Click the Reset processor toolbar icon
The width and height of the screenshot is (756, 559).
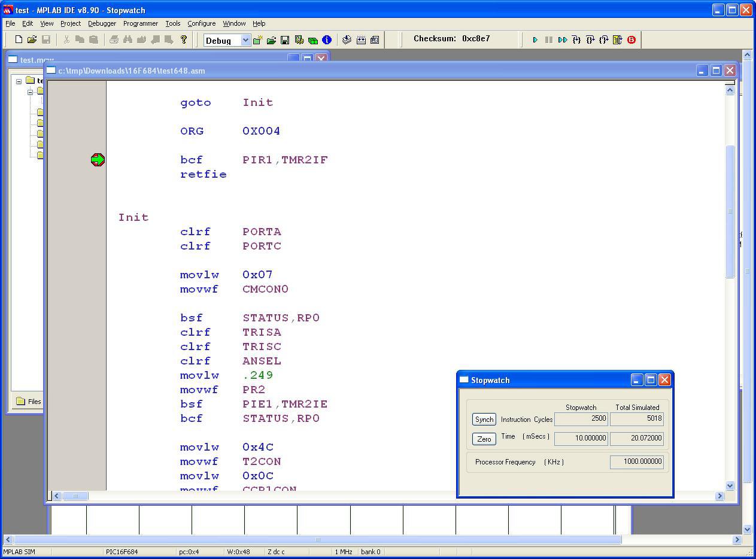618,40
